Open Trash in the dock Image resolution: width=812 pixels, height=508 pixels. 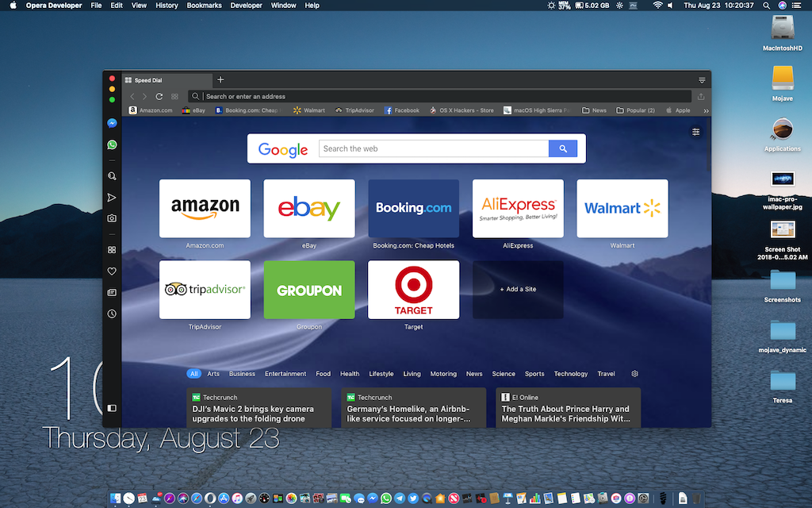click(696, 498)
